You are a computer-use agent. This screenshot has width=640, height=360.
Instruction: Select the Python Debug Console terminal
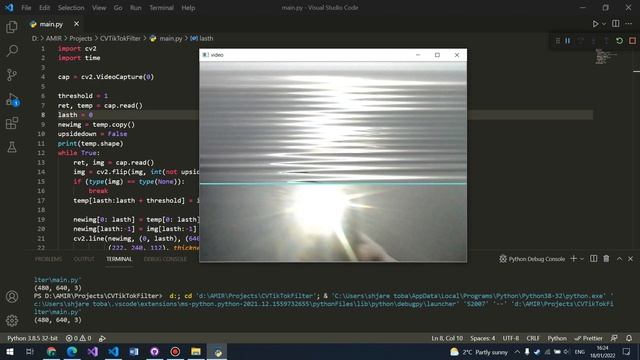pyautogui.click(x=532, y=259)
